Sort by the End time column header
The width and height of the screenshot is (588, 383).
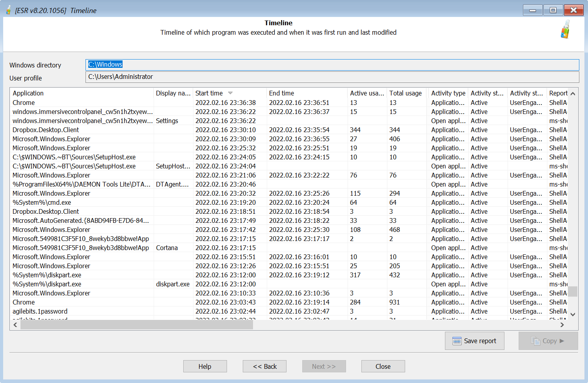point(281,93)
